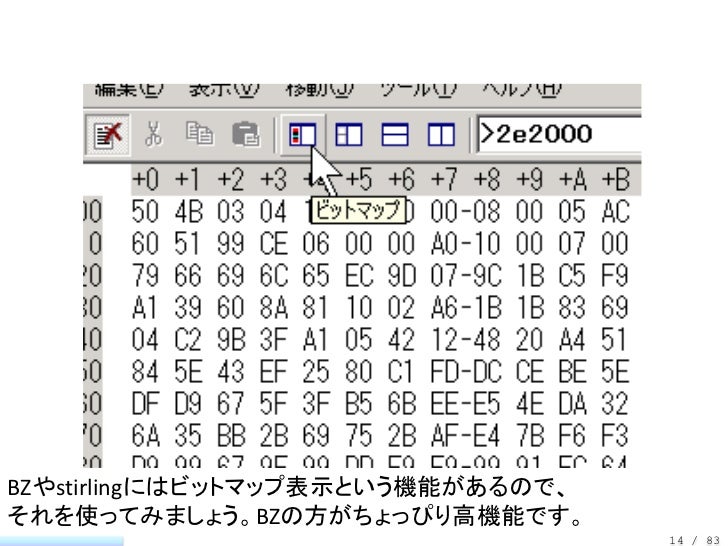728x546 pixels.
Task: Select hex byte 03
Action: [231, 211]
